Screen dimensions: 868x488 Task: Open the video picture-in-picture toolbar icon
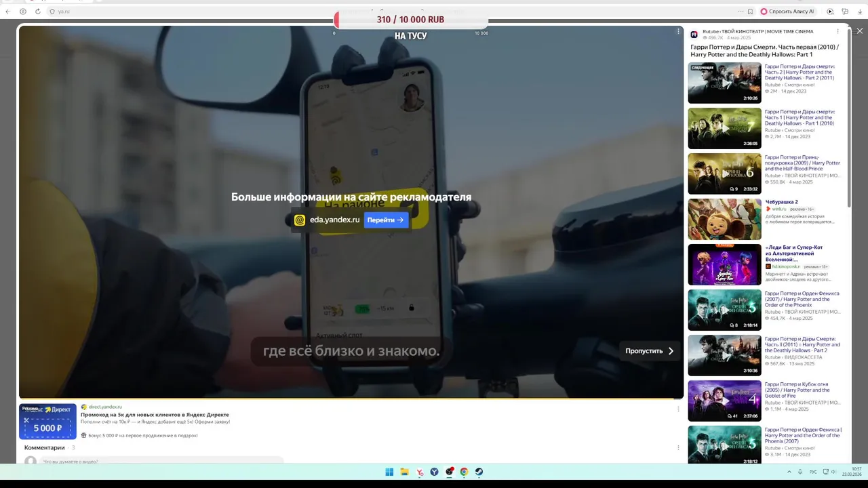[830, 12]
